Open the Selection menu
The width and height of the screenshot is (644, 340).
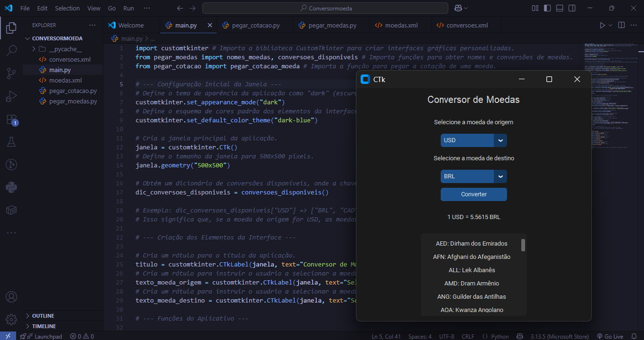[x=67, y=8]
